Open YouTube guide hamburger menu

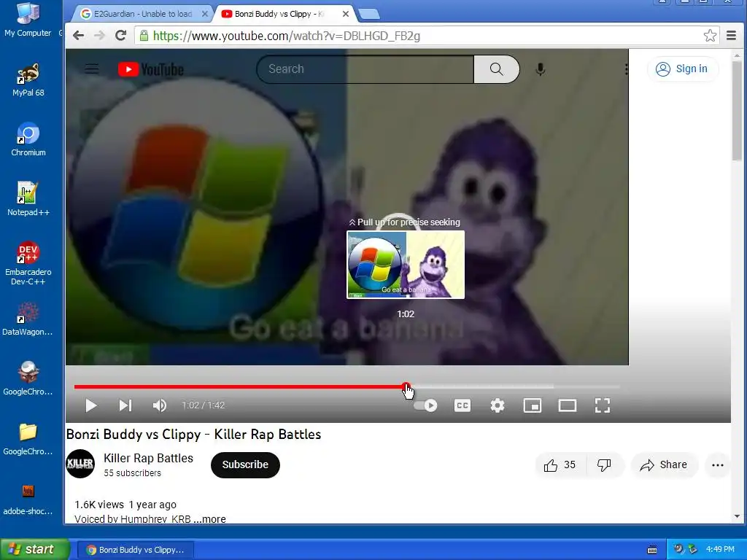click(92, 69)
